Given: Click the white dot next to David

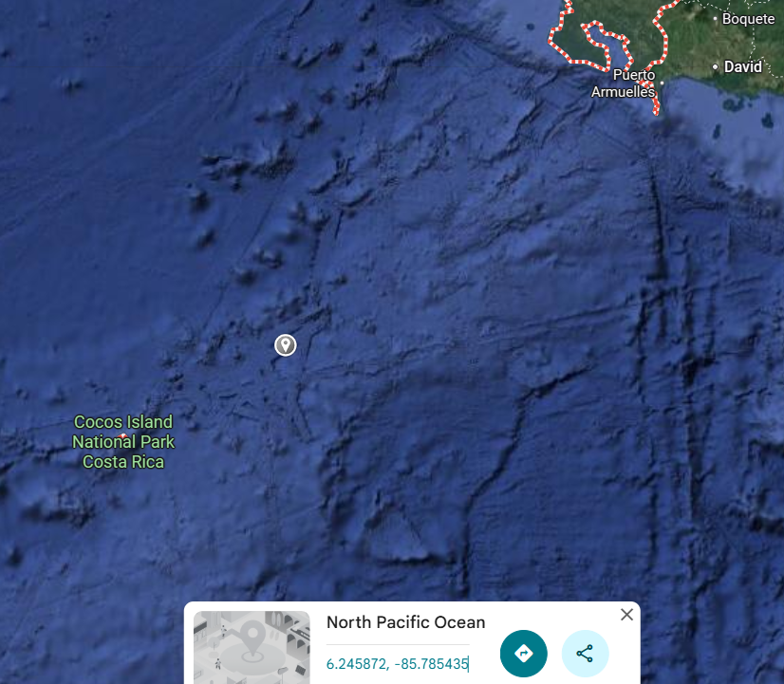Looking at the screenshot, I should point(716,66).
